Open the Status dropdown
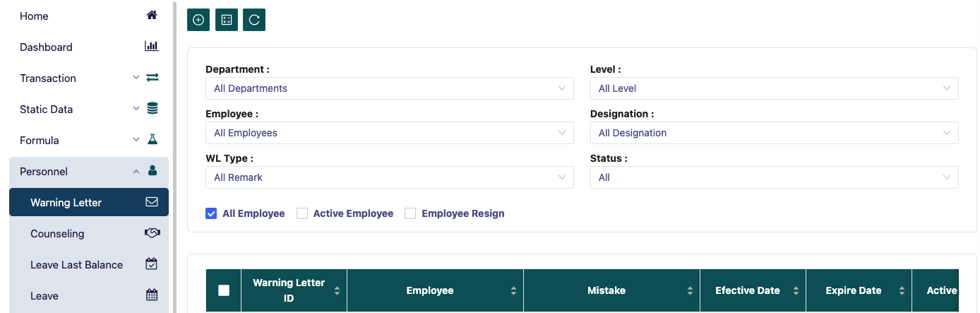The width and height of the screenshot is (980, 313). tap(774, 177)
